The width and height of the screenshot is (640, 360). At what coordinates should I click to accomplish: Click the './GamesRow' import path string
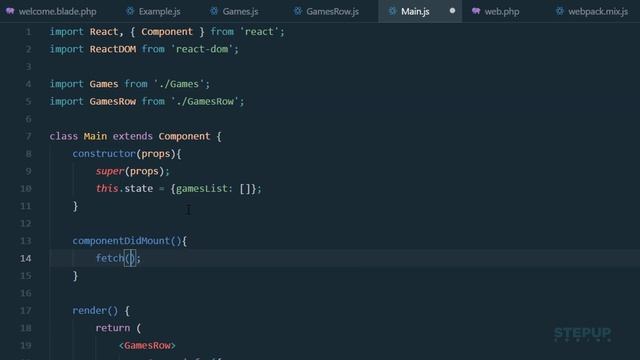click(x=204, y=102)
